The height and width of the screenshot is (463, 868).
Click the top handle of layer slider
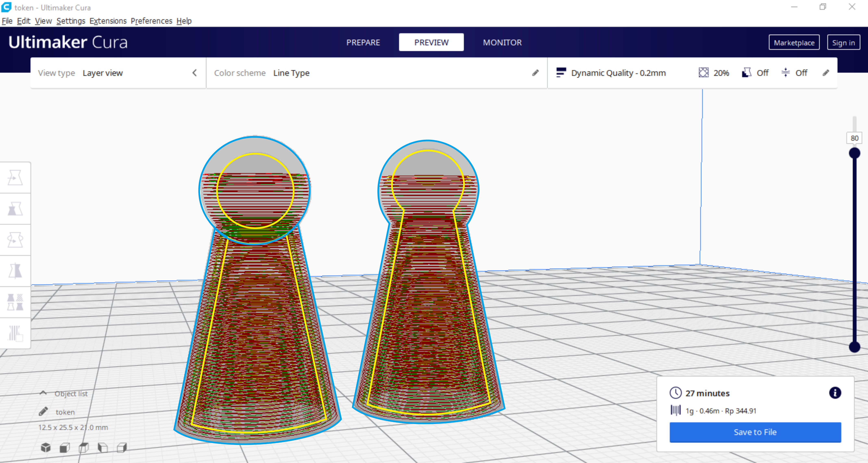854,153
